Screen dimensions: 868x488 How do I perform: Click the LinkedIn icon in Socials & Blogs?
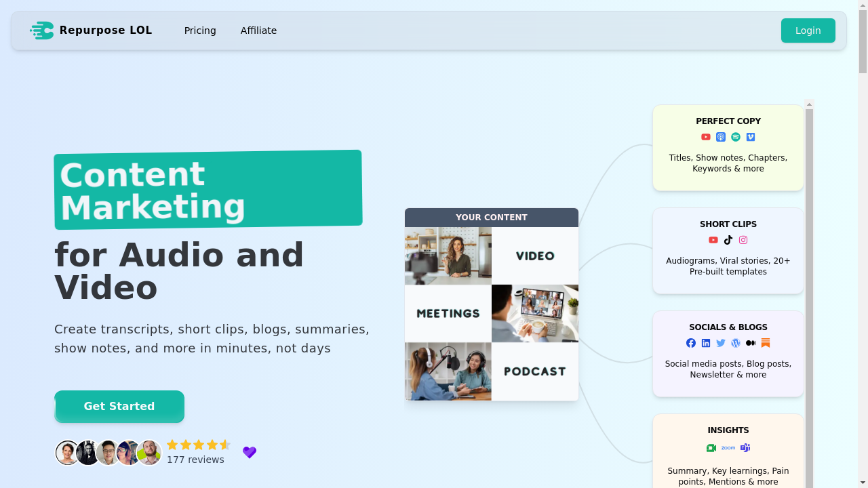[706, 343]
